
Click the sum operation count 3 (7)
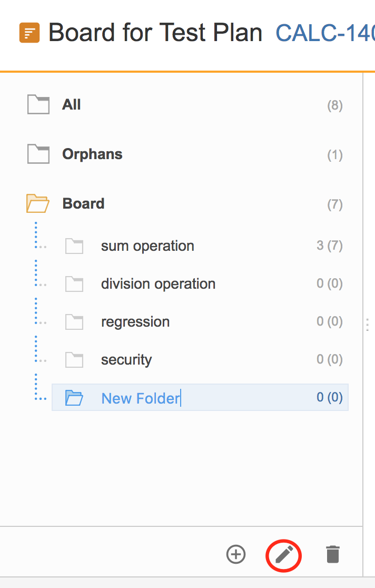pyautogui.click(x=330, y=246)
